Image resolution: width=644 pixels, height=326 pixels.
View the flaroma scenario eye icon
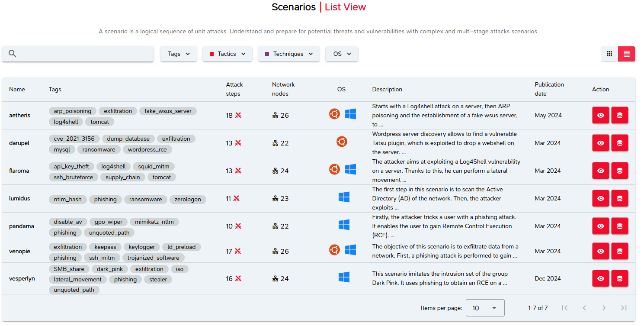(x=601, y=171)
